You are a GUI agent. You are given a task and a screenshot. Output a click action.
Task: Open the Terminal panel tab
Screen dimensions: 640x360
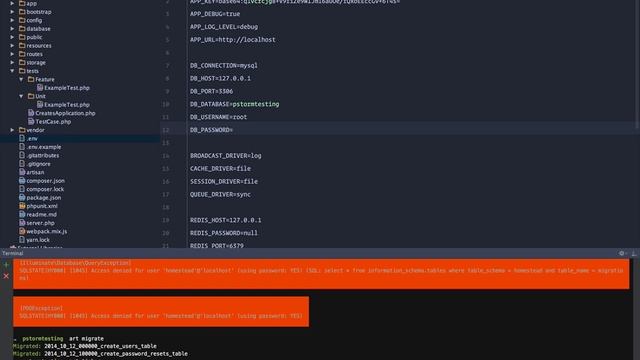point(13,253)
